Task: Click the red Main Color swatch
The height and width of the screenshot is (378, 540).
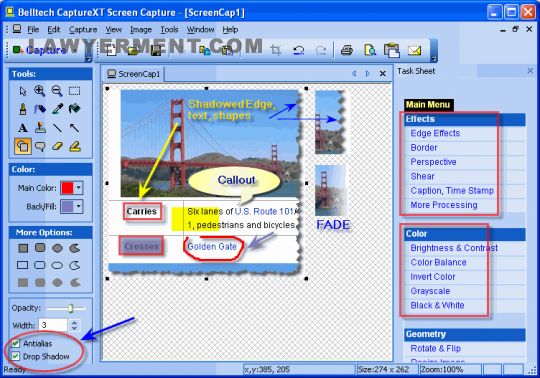Action: (x=68, y=188)
